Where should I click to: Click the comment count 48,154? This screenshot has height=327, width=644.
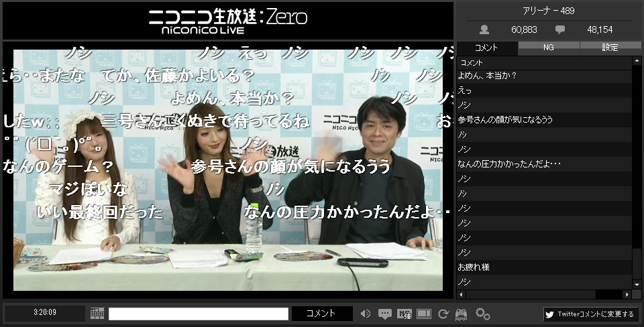click(600, 30)
